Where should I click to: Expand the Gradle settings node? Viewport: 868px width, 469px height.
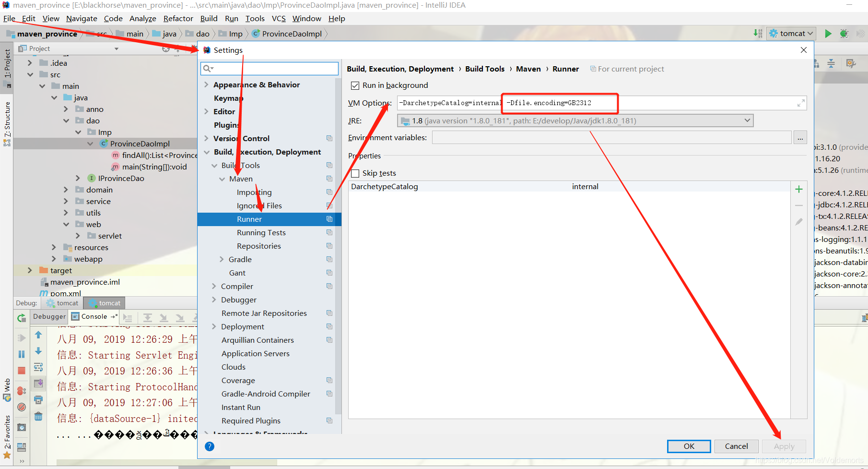tap(222, 259)
